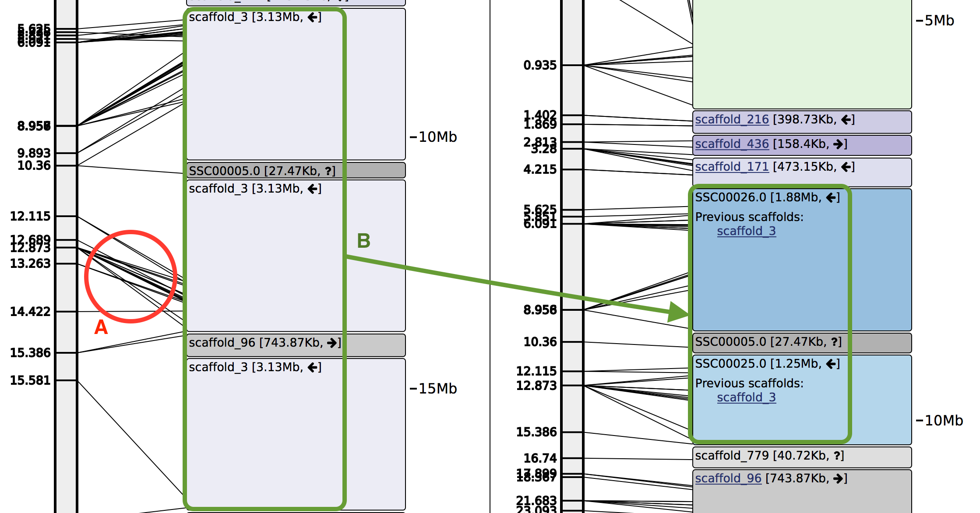Select the 14.422 marker label
980x513 pixels.
[30, 312]
